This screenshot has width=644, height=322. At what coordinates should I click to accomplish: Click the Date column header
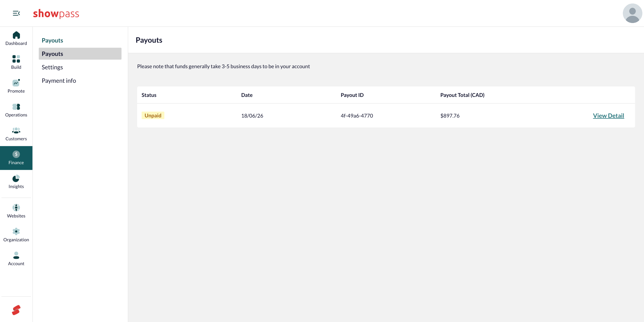247,95
